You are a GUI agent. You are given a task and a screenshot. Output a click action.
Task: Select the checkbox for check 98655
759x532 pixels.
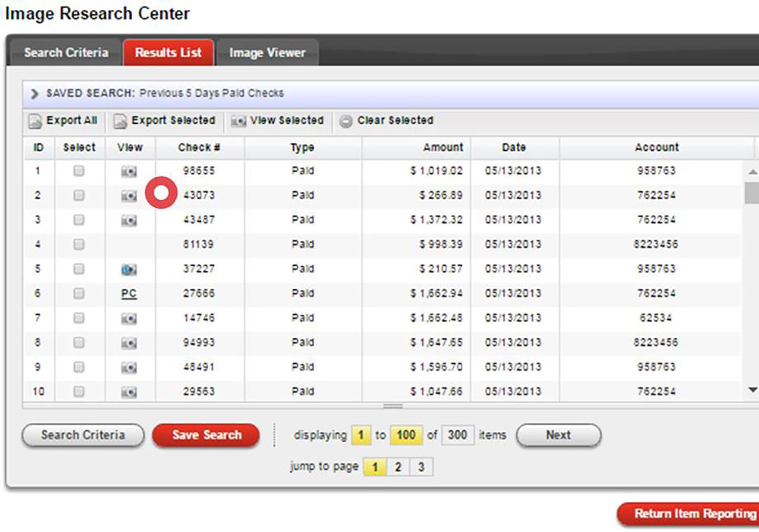[x=79, y=171]
